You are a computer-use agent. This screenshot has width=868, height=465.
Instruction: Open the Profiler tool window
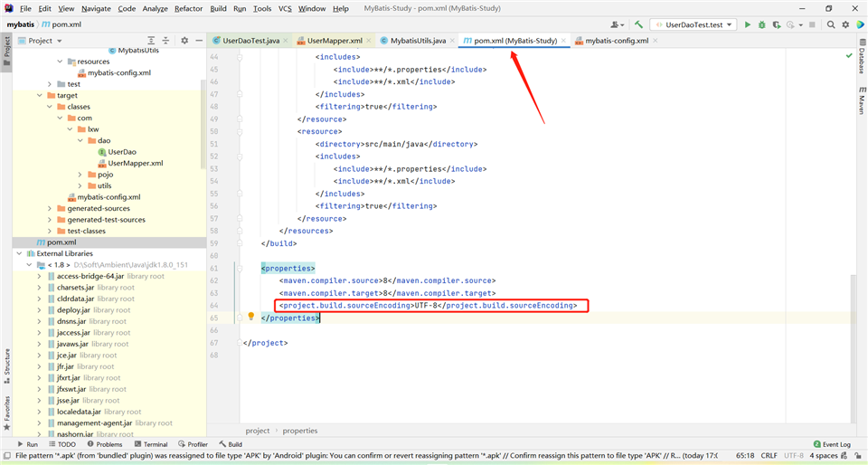pos(193,444)
